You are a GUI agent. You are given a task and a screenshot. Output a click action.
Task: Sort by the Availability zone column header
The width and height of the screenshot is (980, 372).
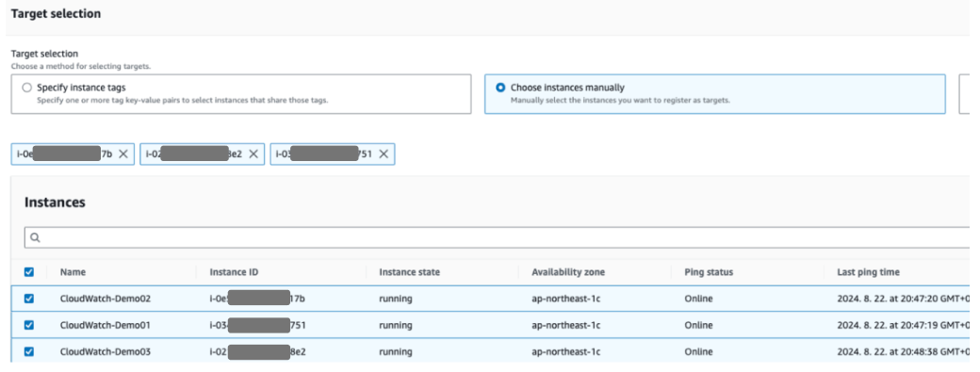[x=568, y=272]
